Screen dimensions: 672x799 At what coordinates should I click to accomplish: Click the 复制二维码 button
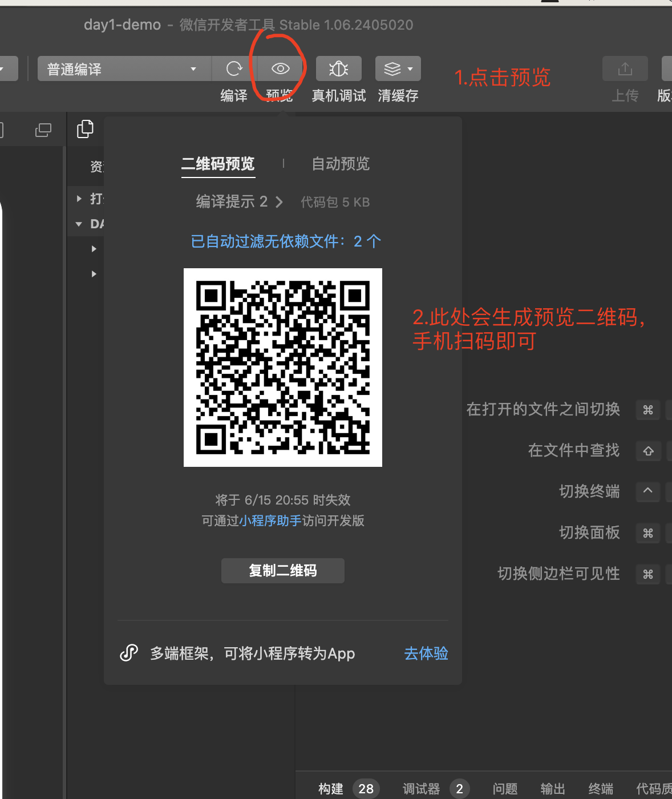click(x=282, y=570)
